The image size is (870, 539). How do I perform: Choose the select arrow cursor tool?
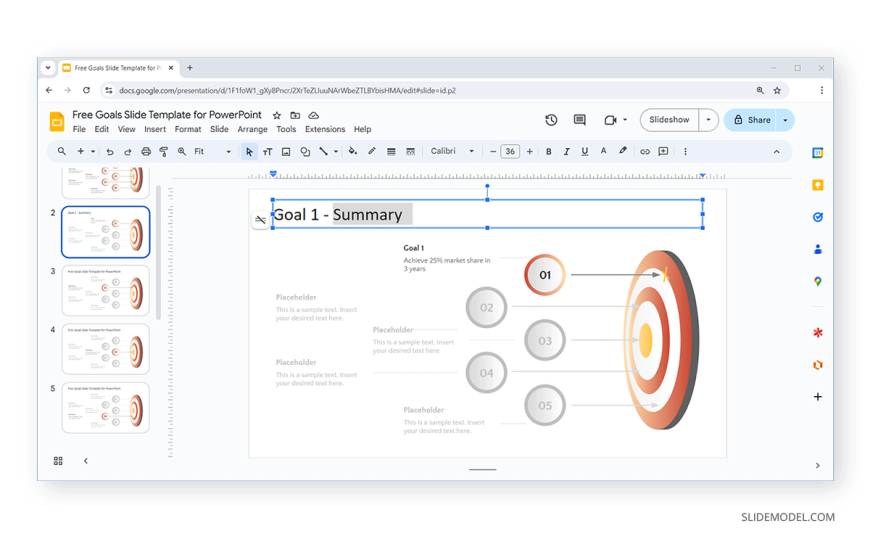coord(249,152)
